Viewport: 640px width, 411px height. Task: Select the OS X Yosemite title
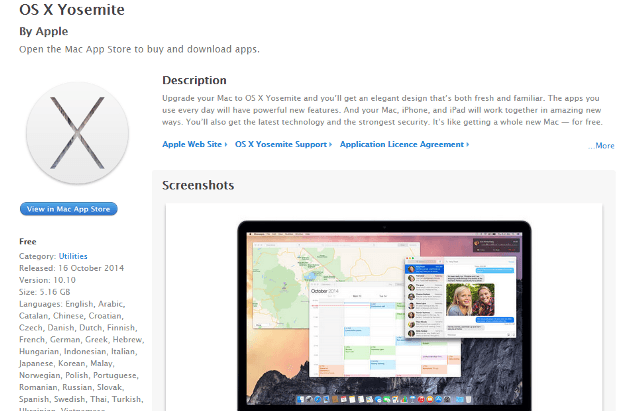point(72,10)
